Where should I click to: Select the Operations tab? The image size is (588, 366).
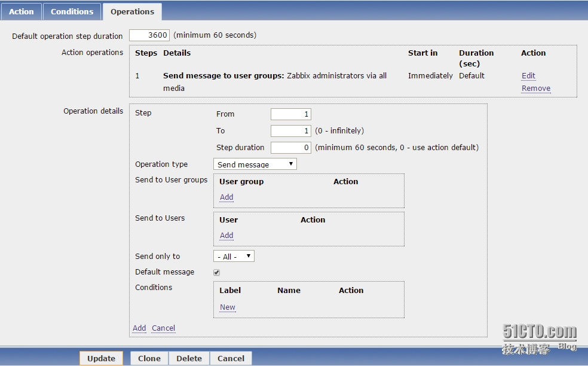[132, 11]
